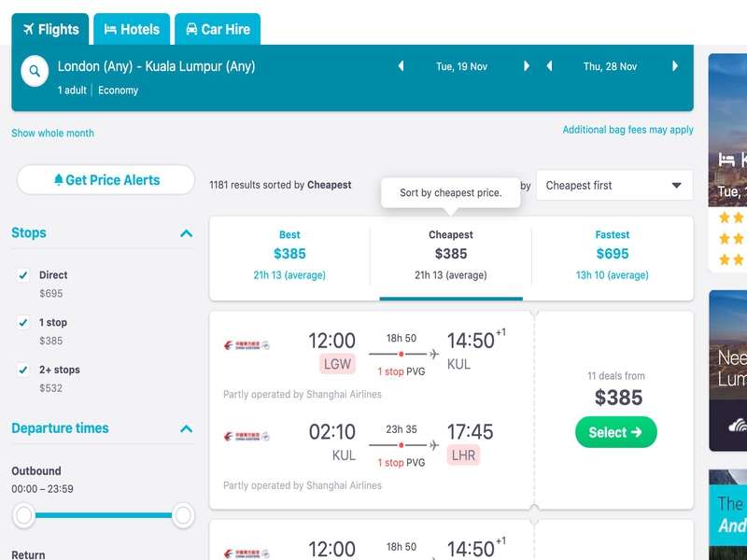This screenshot has width=747, height=560.
Task: Click Show whole month link
Action: click(x=53, y=133)
